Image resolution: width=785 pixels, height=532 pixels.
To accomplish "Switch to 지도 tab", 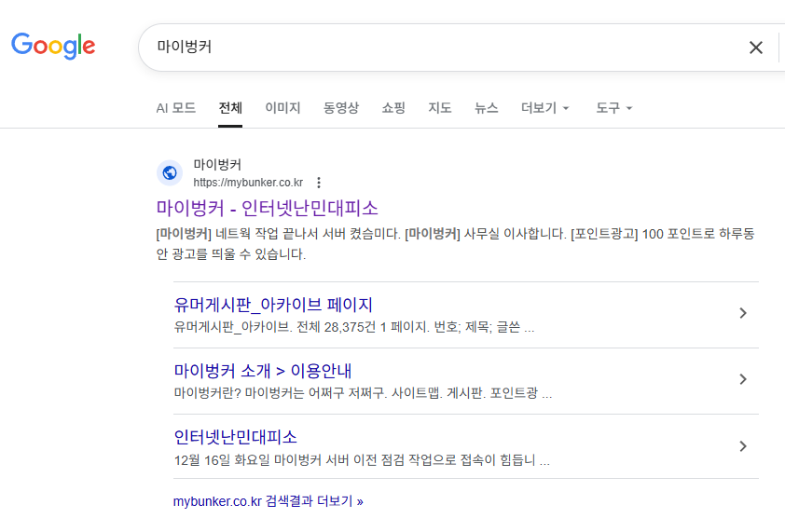I will (x=440, y=108).
